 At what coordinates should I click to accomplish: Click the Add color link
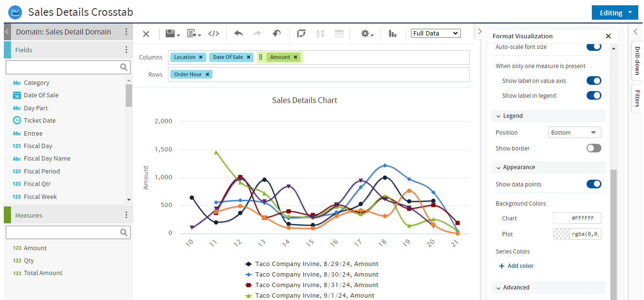(516, 266)
